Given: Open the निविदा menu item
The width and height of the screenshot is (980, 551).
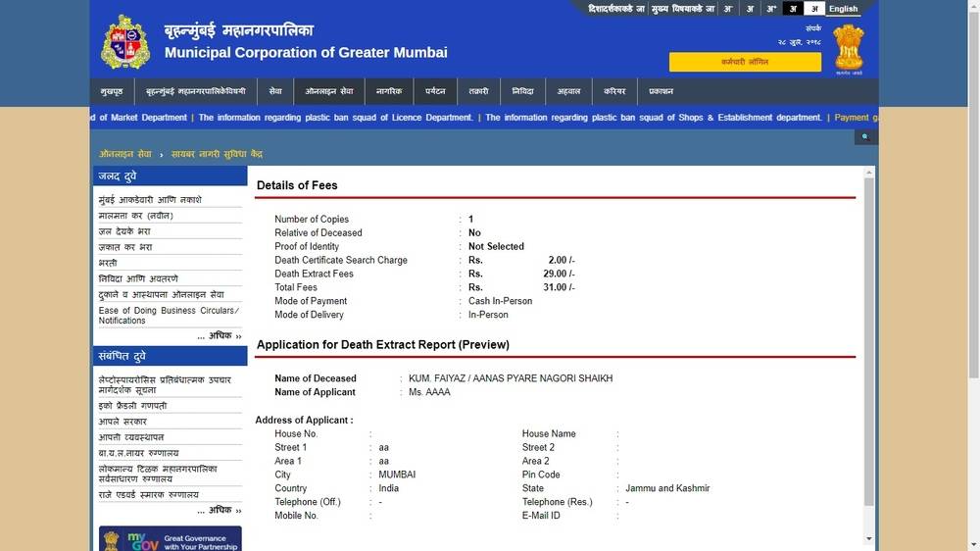Looking at the screenshot, I should point(522,91).
